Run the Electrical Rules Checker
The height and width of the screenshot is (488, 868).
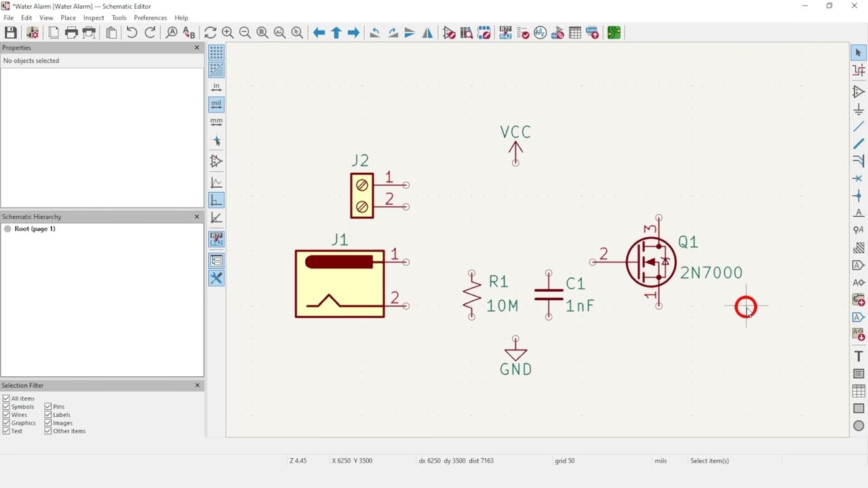(x=523, y=33)
